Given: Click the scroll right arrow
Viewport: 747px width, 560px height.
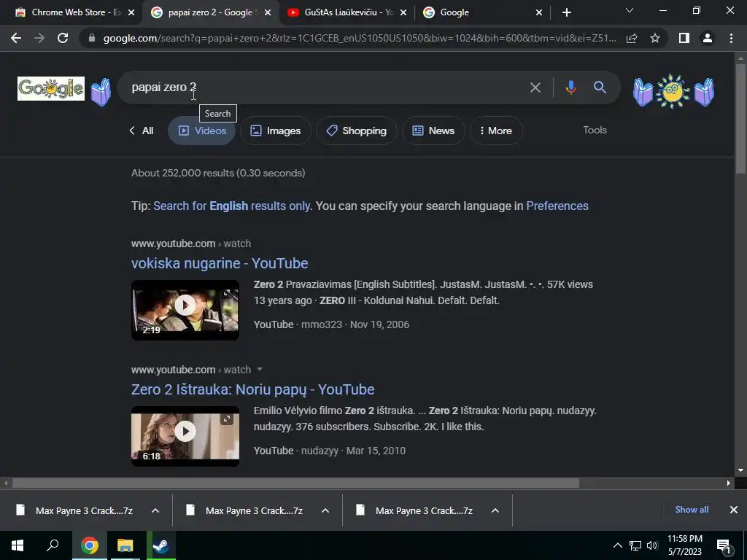Looking at the screenshot, I should [729, 483].
